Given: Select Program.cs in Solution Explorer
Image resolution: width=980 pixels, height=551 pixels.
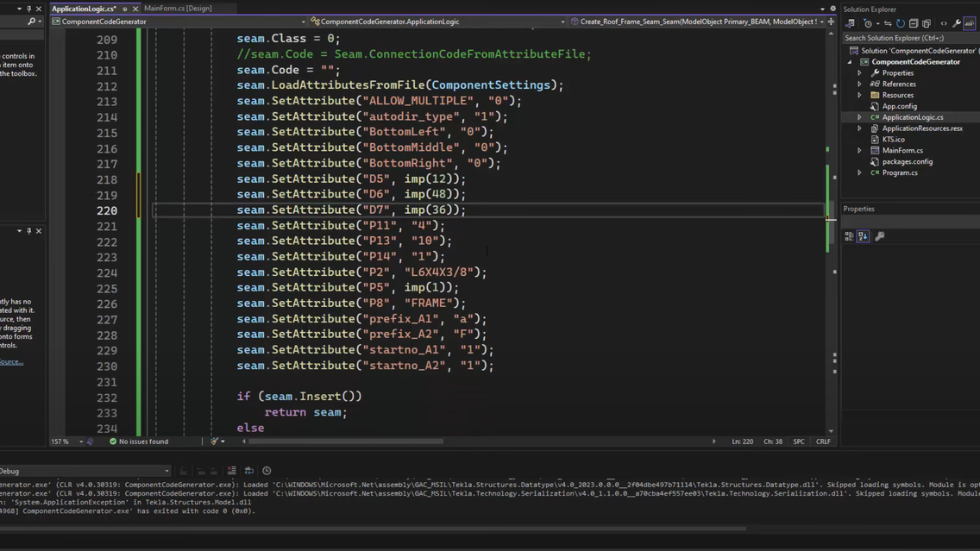Looking at the screenshot, I should pos(899,172).
